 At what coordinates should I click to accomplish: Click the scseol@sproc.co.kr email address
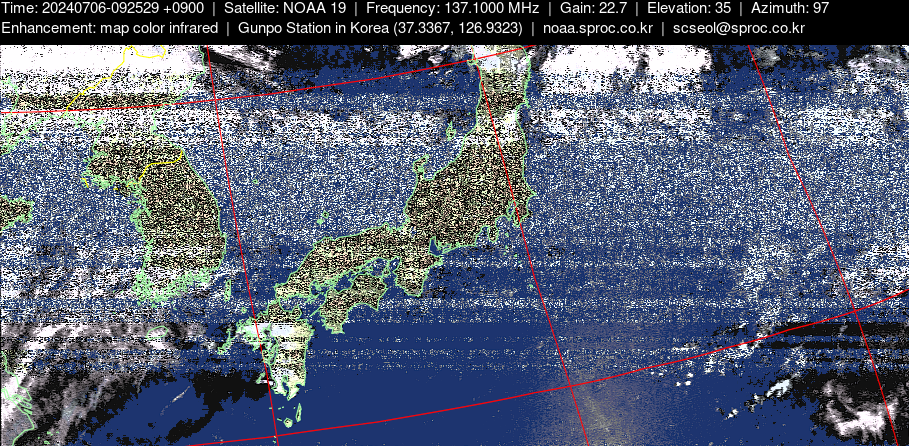(x=738, y=28)
